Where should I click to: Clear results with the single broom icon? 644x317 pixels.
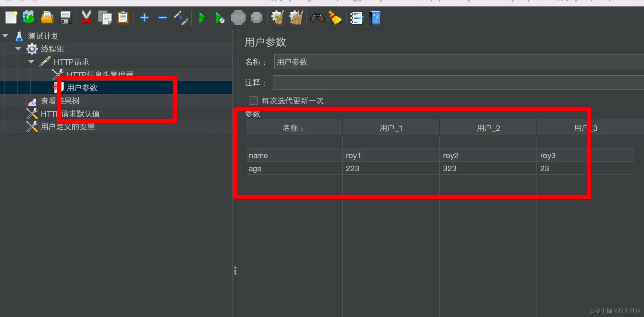(277, 18)
